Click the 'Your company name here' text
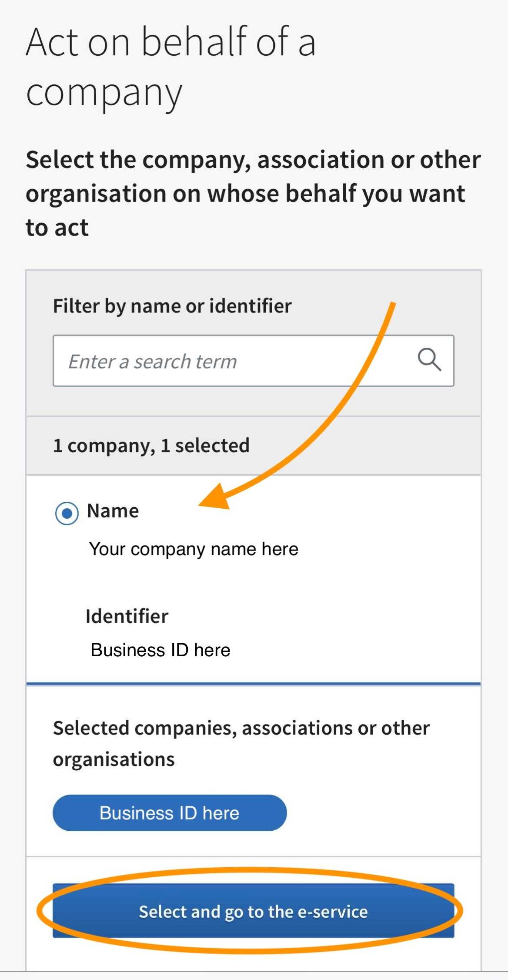 tap(194, 549)
